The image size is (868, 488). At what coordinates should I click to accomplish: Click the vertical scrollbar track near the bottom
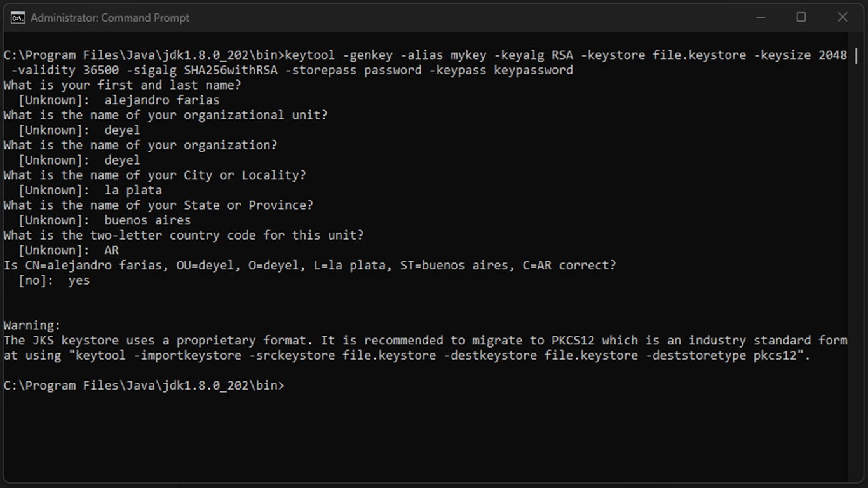pos(857,445)
